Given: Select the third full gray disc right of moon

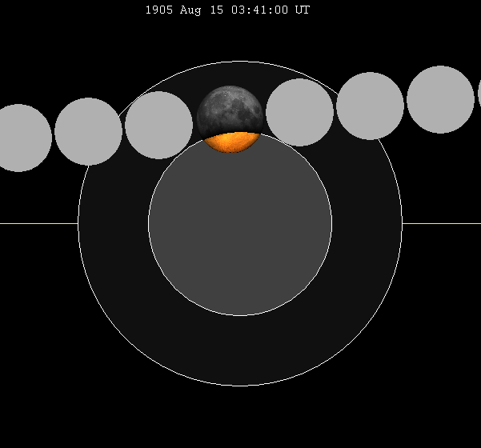Looking at the screenshot, I should (440, 99).
